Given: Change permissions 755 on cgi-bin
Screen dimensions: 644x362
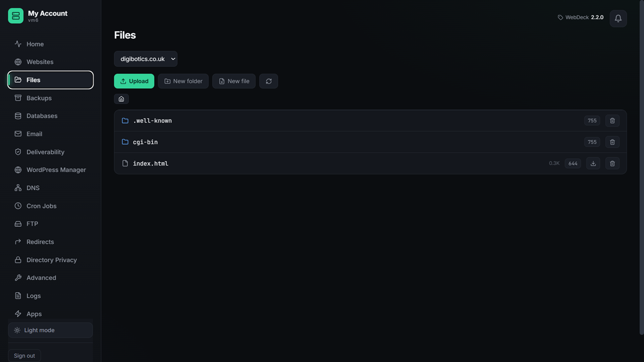Looking at the screenshot, I should coord(592,142).
